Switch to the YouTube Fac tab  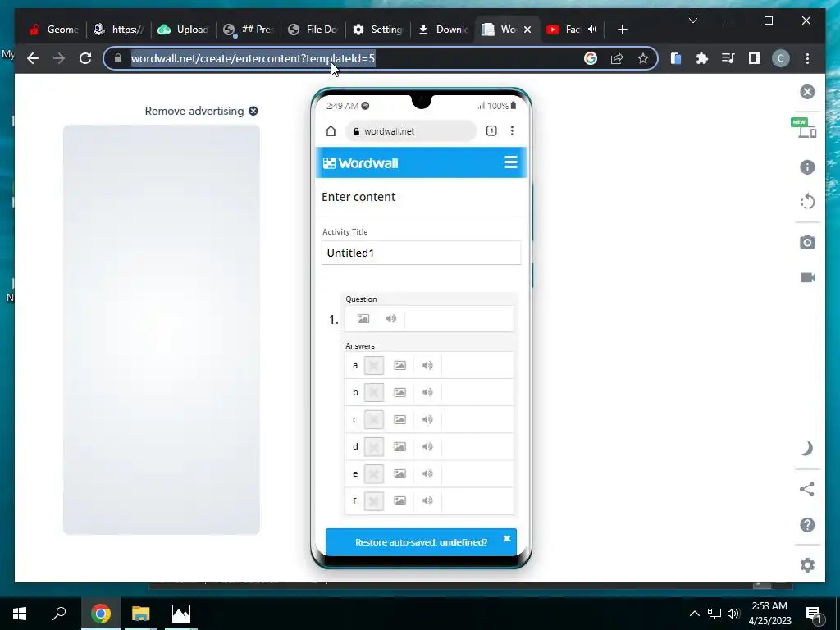(571, 30)
